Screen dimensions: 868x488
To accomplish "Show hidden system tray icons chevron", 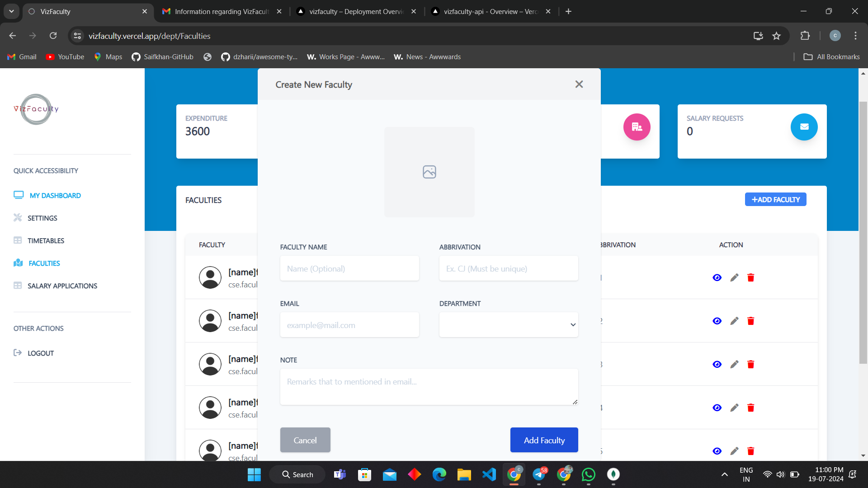I will point(724,474).
